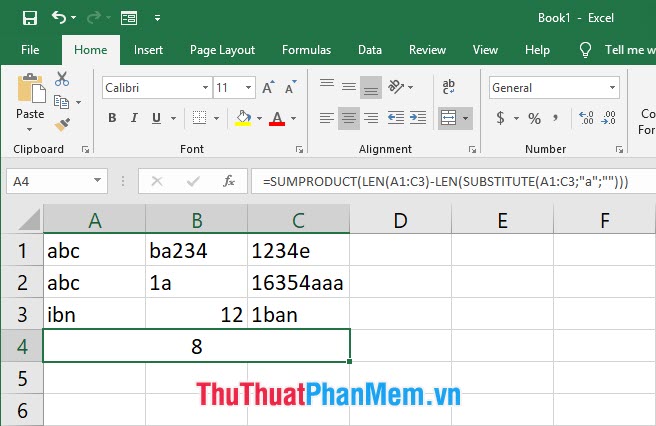Align text left

[x=327, y=118]
